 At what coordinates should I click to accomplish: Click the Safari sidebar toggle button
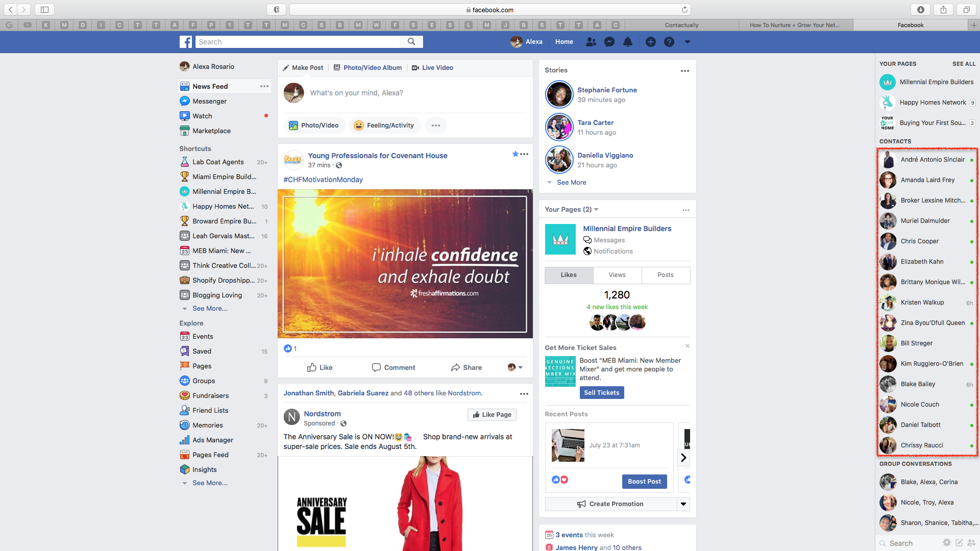pyautogui.click(x=44, y=10)
